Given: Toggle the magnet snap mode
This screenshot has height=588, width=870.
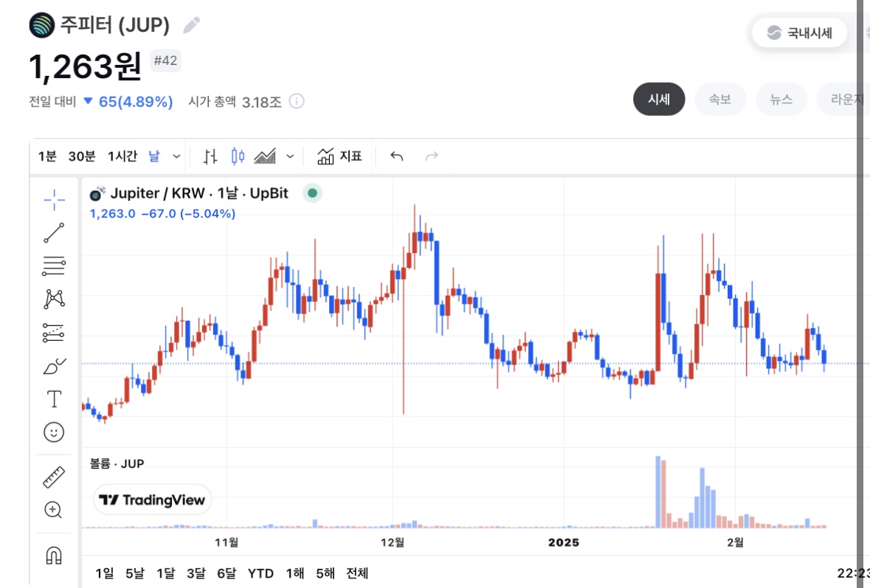Looking at the screenshot, I should [x=54, y=556].
